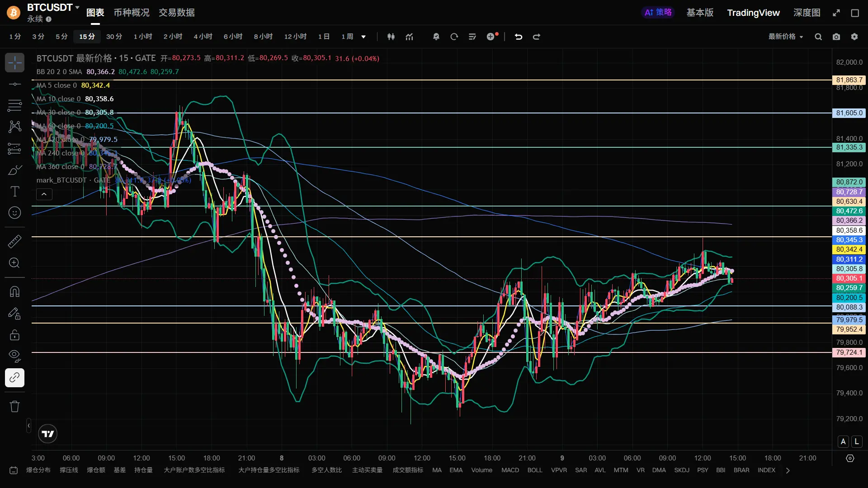Toggle hide all drawings visibility
The height and width of the screenshot is (488, 868).
[14, 356]
